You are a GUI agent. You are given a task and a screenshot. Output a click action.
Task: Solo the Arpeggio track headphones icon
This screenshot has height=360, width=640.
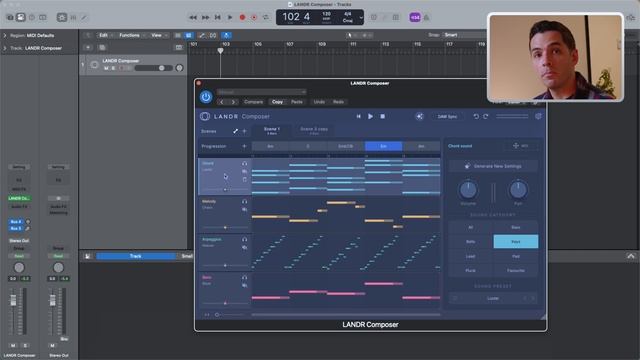pos(244,240)
